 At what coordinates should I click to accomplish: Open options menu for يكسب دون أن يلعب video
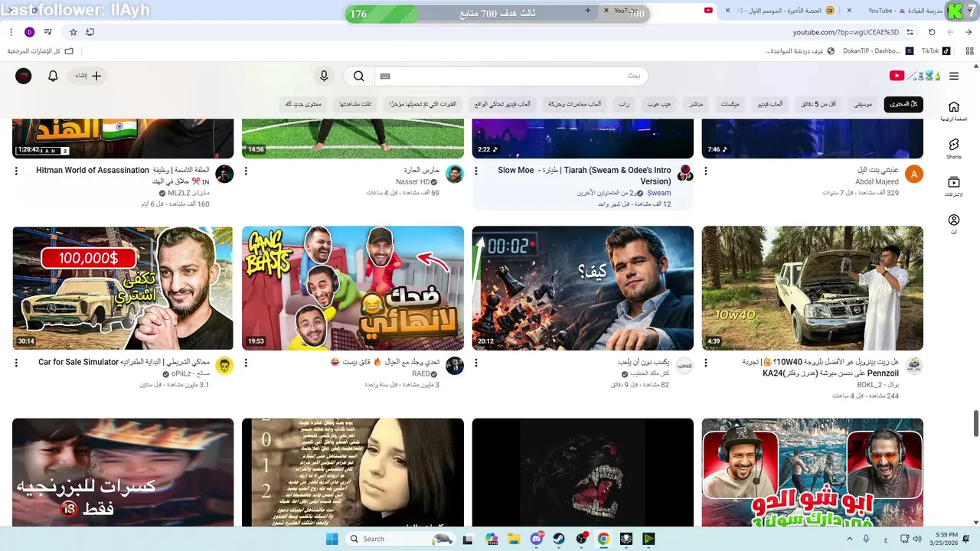(x=476, y=363)
